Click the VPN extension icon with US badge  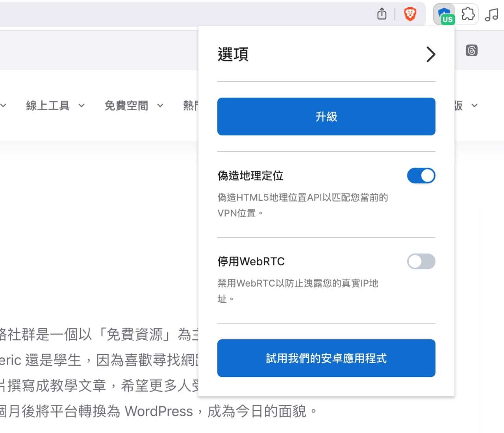pos(444,15)
